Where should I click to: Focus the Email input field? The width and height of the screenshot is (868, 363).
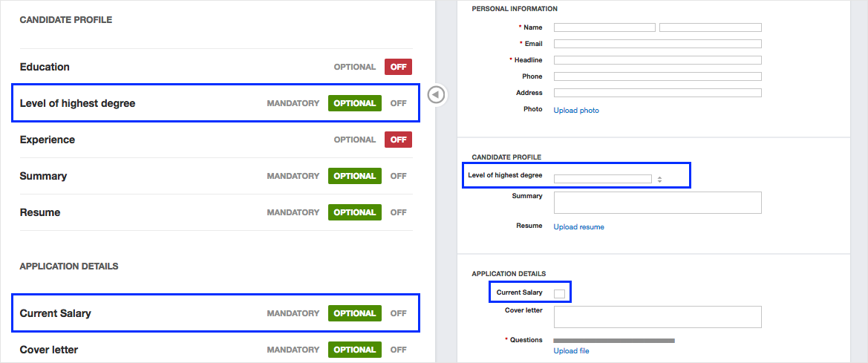[658, 44]
